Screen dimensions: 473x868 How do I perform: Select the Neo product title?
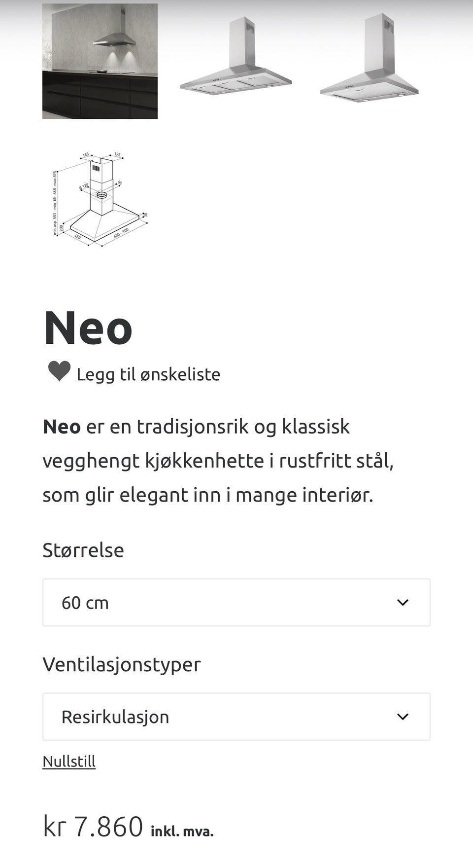pos(88,328)
